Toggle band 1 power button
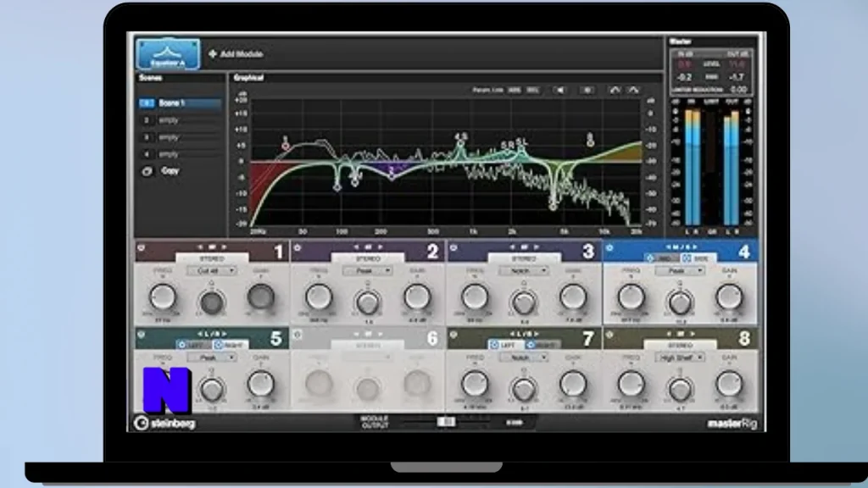The width and height of the screenshot is (868, 488). click(x=142, y=248)
